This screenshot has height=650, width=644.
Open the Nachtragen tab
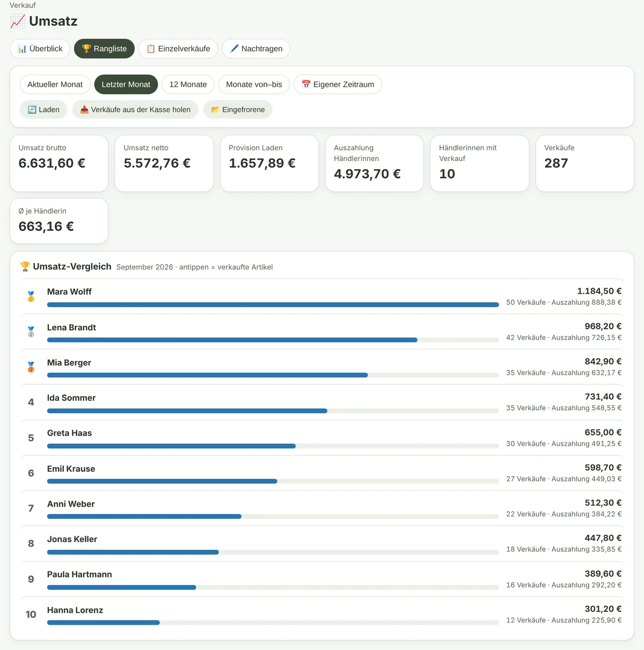click(256, 48)
